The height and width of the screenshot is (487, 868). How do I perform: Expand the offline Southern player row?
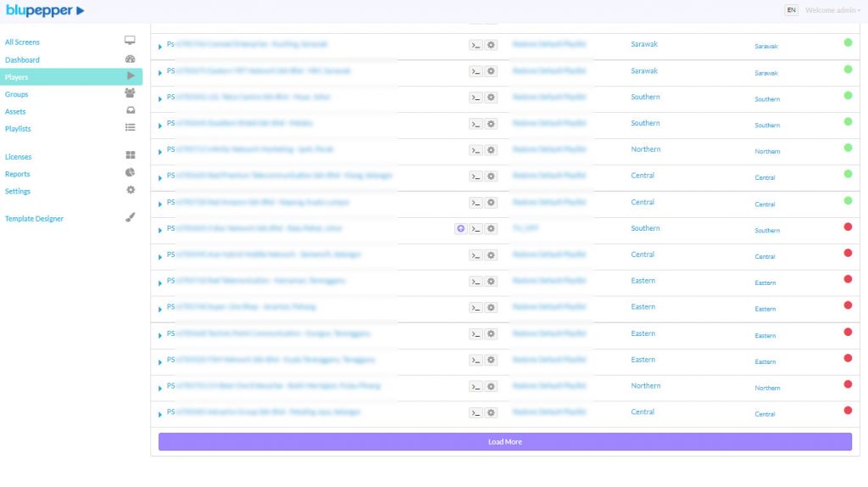tap(160, 230)
